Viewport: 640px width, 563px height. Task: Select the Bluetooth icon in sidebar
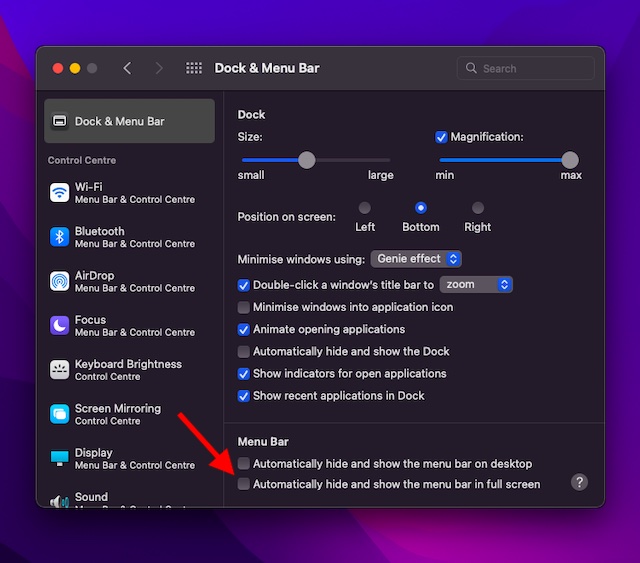point(59,237)
